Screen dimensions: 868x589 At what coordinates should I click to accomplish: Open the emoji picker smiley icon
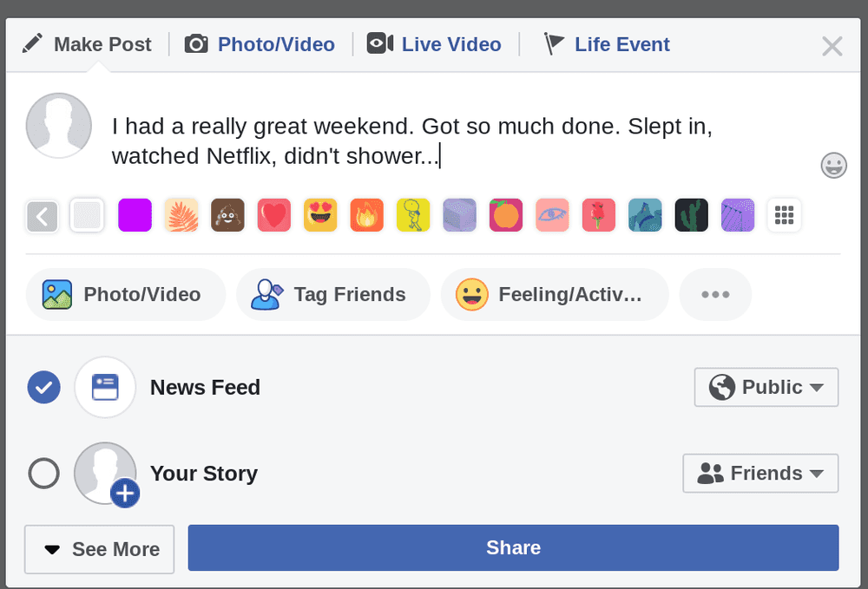833,165
